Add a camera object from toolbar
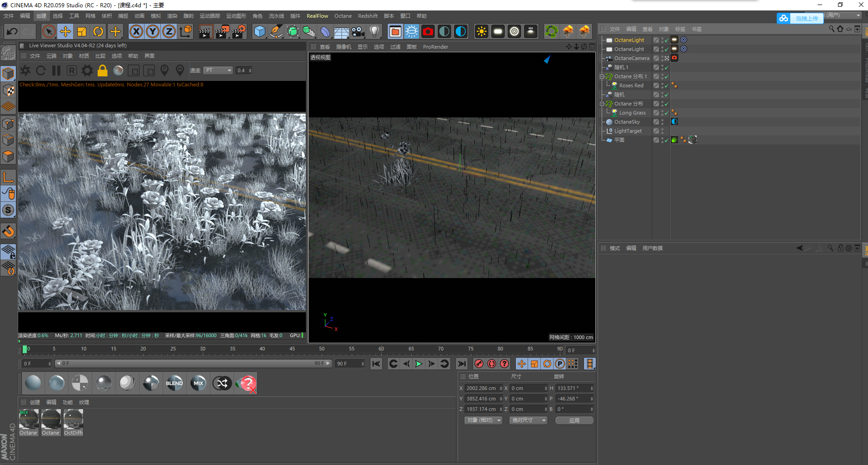Viewport: 868px width, 465px height. (x=358, y=31)
